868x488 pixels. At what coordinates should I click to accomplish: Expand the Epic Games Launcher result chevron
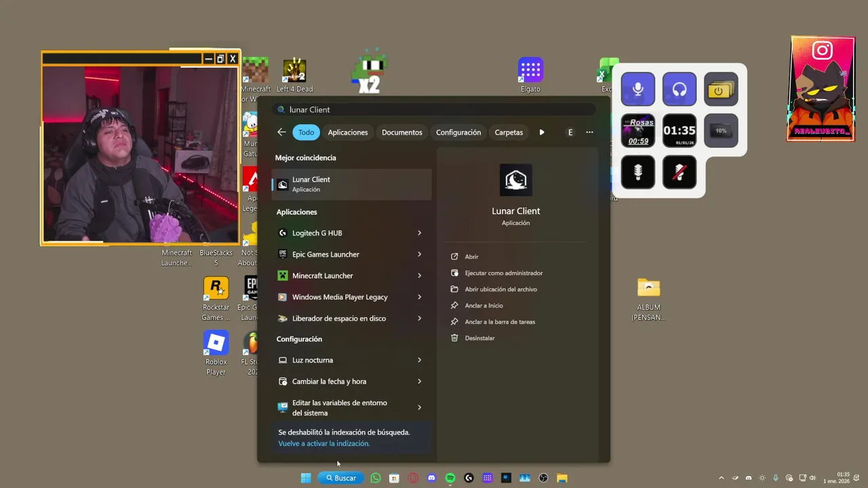point(419,254)
